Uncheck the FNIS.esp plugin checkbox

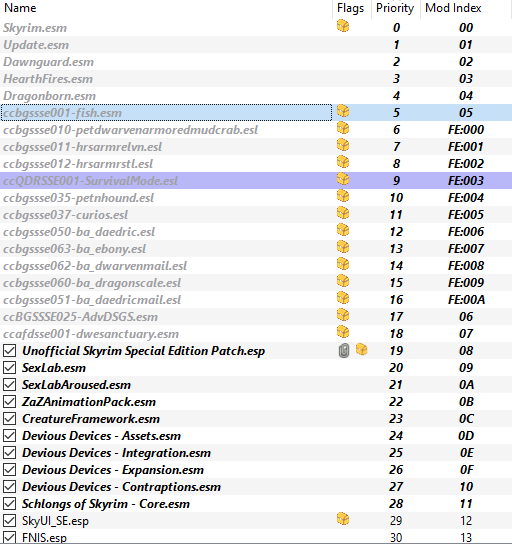click(x=9, y=537)
